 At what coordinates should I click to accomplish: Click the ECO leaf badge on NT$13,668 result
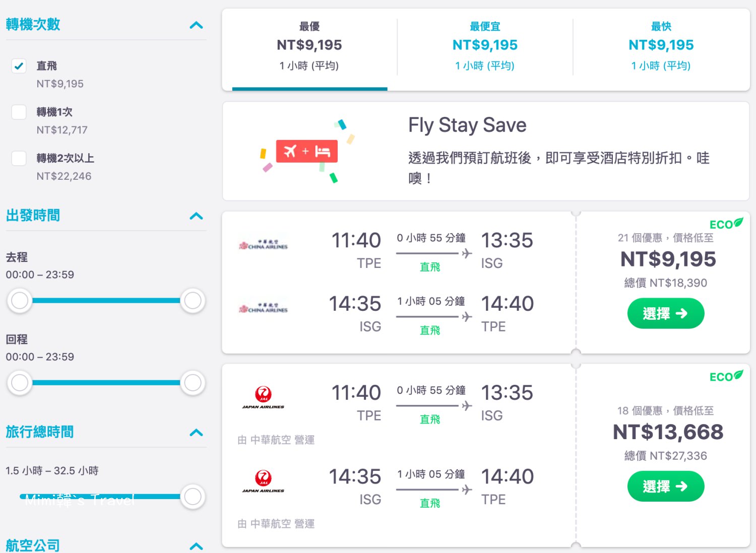pyautogui.click(x=726, y=376)
